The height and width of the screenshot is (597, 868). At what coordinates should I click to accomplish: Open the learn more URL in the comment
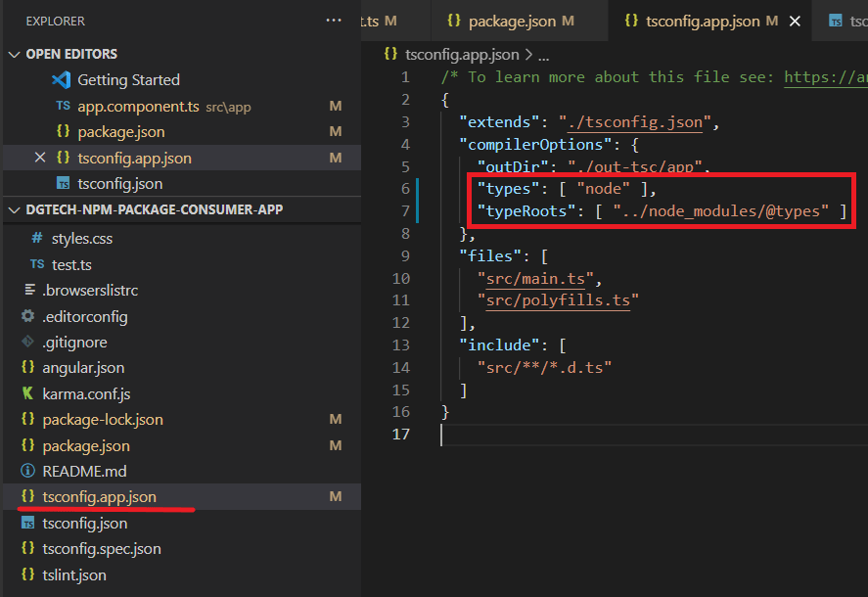point(825,77)
